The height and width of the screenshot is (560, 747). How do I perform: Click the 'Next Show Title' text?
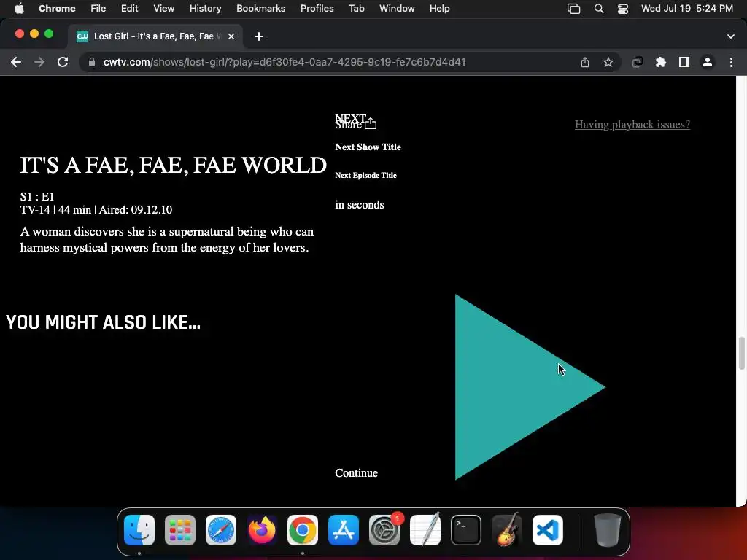[x=368, y=147]
